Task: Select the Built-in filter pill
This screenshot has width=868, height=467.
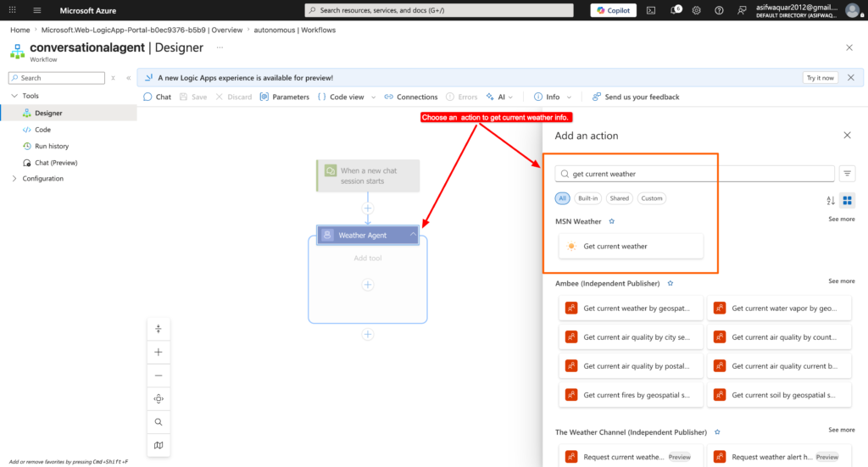Action: pos(588,198)
